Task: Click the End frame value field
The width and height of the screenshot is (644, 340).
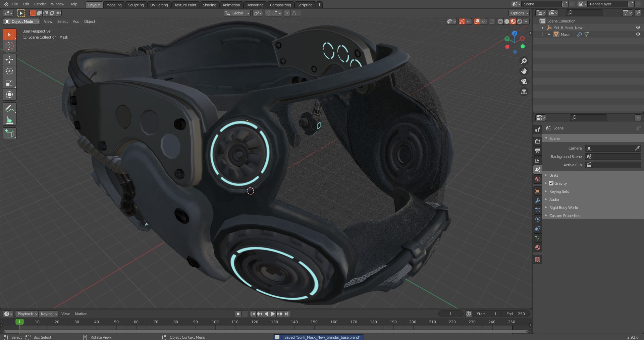Action: coord(516,314)
